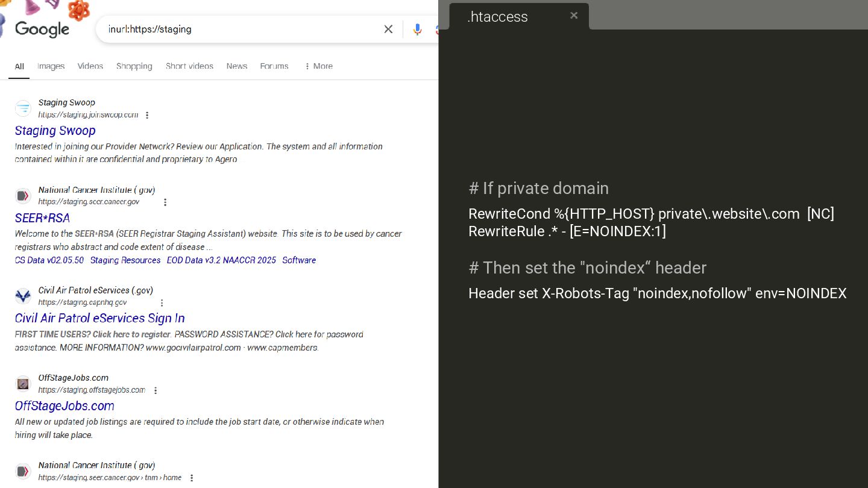Viewport: 868px width, 488px height.
Task: Click the Staging Swoop favicon
Action: tap(23, 108)
